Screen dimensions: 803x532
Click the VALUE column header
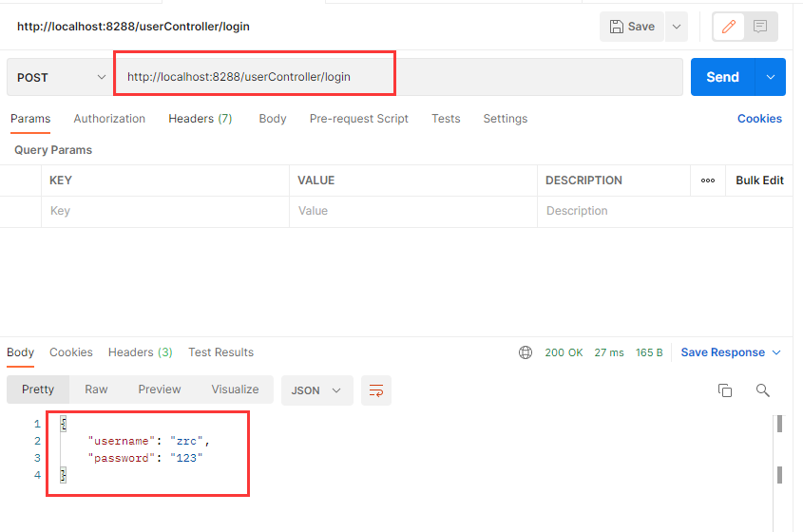coord(316,180)
